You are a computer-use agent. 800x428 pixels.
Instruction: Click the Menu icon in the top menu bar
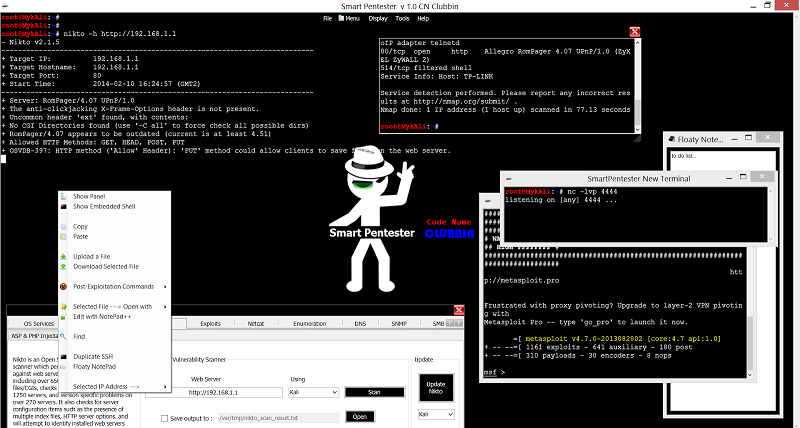(342, 18)
